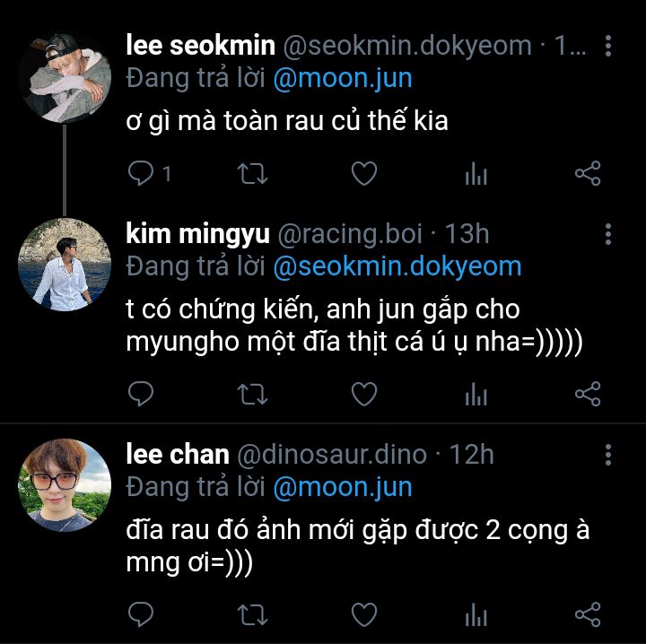Open more options on lee chan's tweet

point(609,454)
